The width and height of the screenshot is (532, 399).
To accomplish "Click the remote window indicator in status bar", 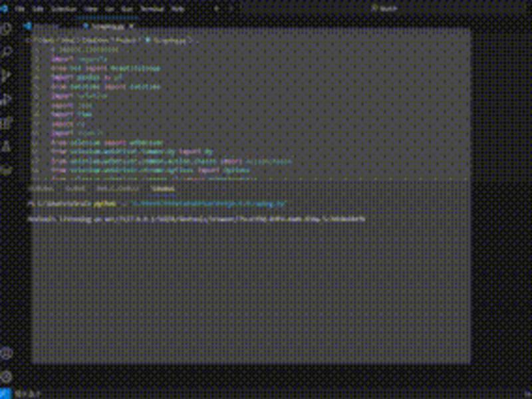I will pyautogui.click(x=5, y=394).
